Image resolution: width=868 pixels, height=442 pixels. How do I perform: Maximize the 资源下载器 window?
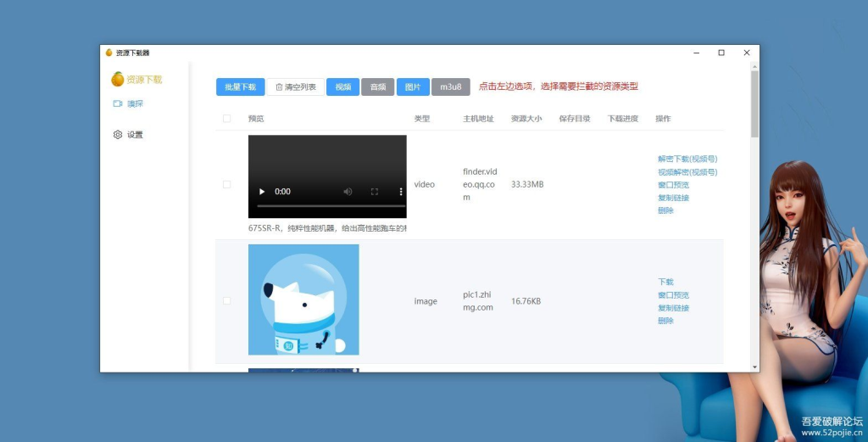click(x=721, y=53)
